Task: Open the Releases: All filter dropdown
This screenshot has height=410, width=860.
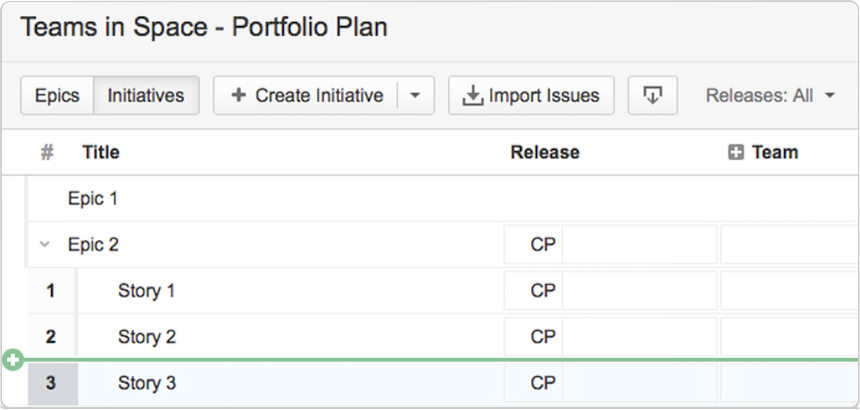Action: [770, 95]
